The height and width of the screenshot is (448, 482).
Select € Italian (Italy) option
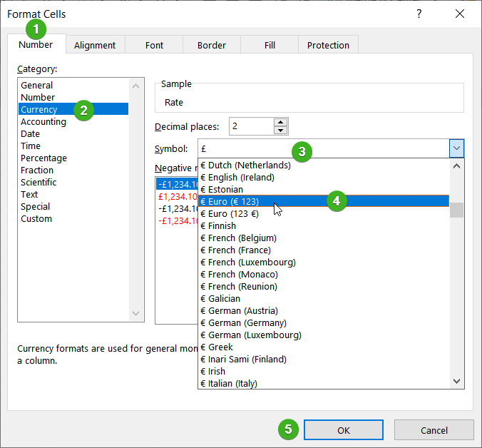pos(324,383)
